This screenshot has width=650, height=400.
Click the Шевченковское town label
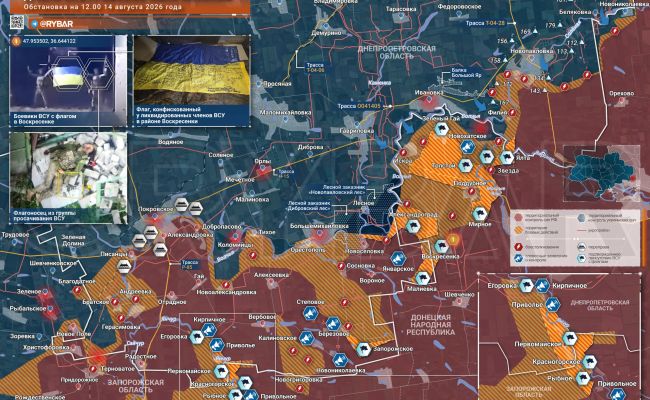pyautogui.click(x=53, y=263)
